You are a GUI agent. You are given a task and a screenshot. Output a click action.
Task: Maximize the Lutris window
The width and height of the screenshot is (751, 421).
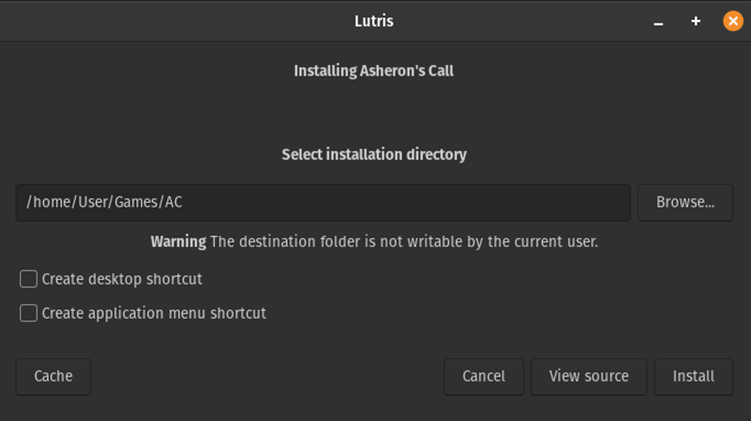[x=696, y=21]
